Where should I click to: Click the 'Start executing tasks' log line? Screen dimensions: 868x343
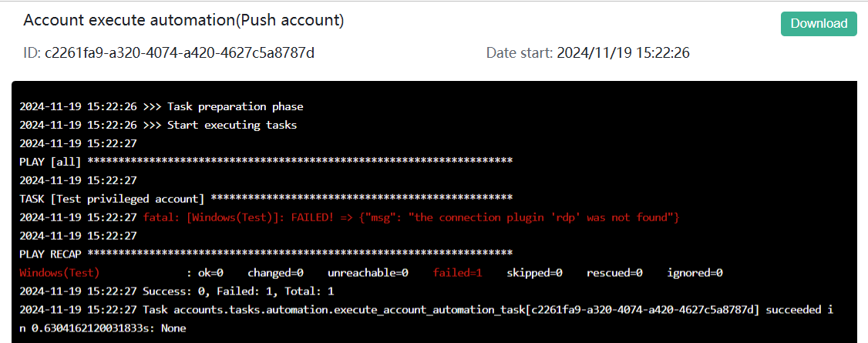coord(158,125)
